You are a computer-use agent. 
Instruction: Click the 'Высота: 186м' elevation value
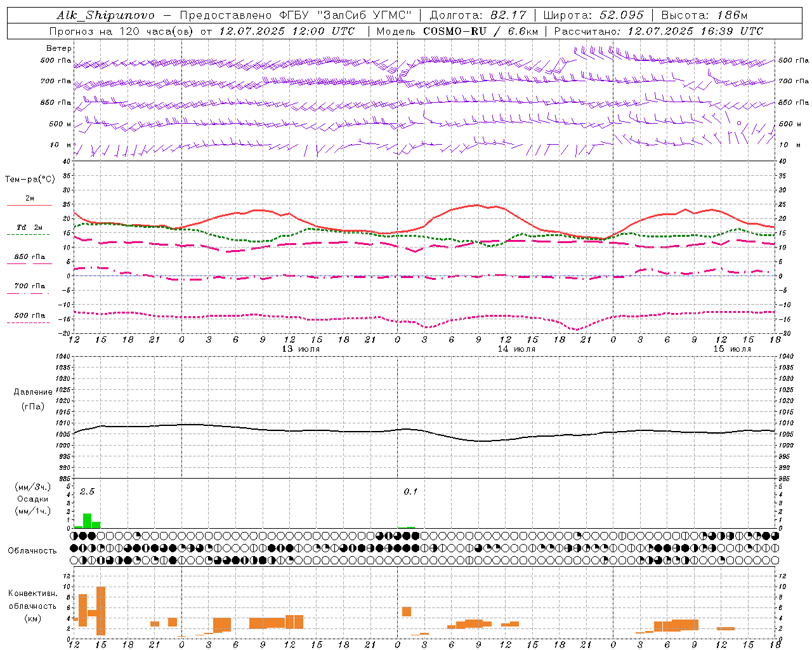pos(704,15)
